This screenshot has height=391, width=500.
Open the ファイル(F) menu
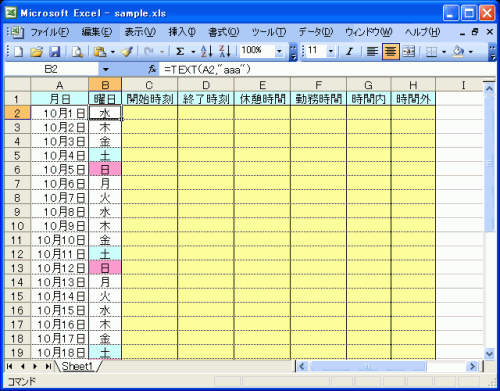tap(50, 32)
